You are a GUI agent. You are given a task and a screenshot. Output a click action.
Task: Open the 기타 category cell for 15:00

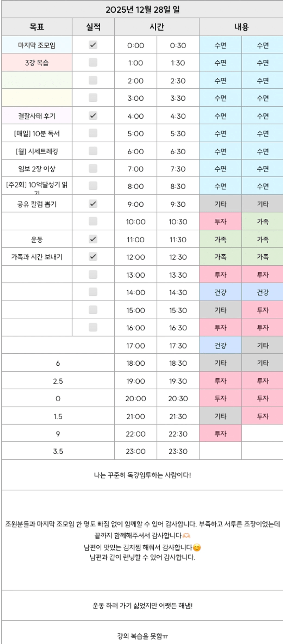tap(220, 310)
